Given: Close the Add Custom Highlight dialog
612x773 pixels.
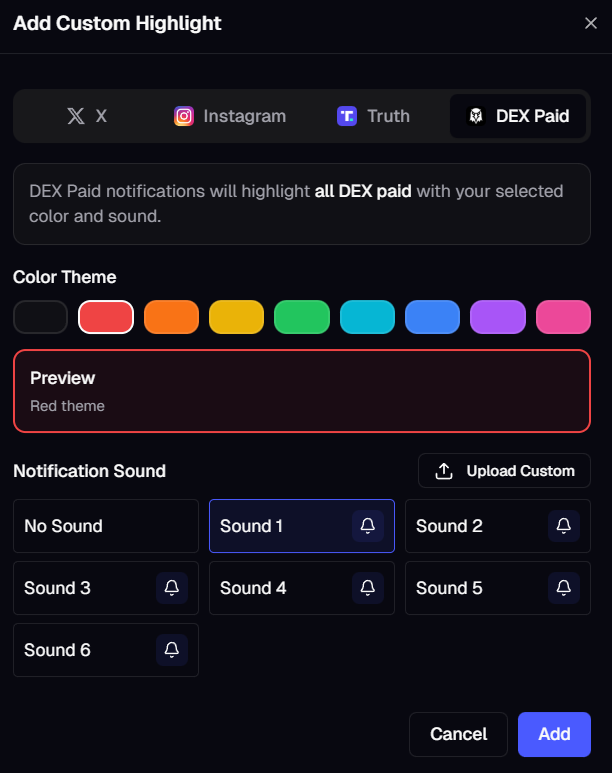Looking at the screenshot, I should click(x=591, y=23).
